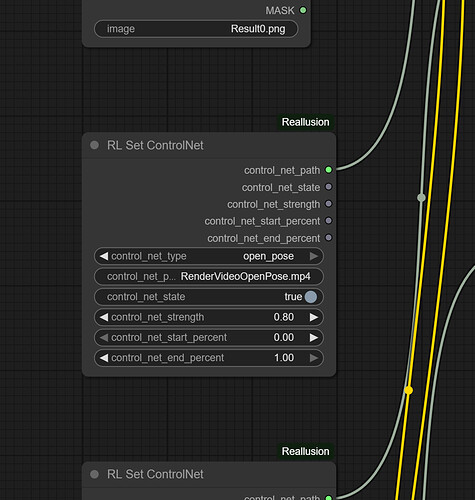Increase control_net_start_percent with right arrow
The image size is (475, 500).
tap(313, 337)
